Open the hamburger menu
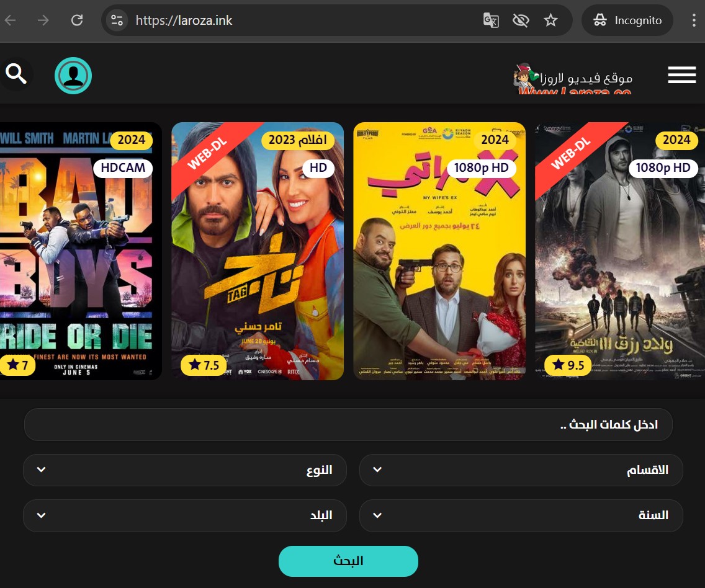The height and width of the screenshot is (588, 705). (x=681, y=74)
